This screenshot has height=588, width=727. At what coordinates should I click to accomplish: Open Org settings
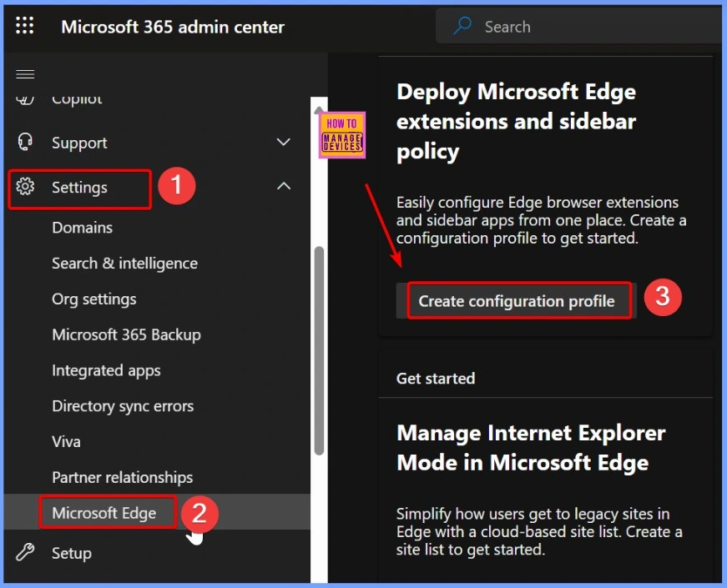pos(94,299)
